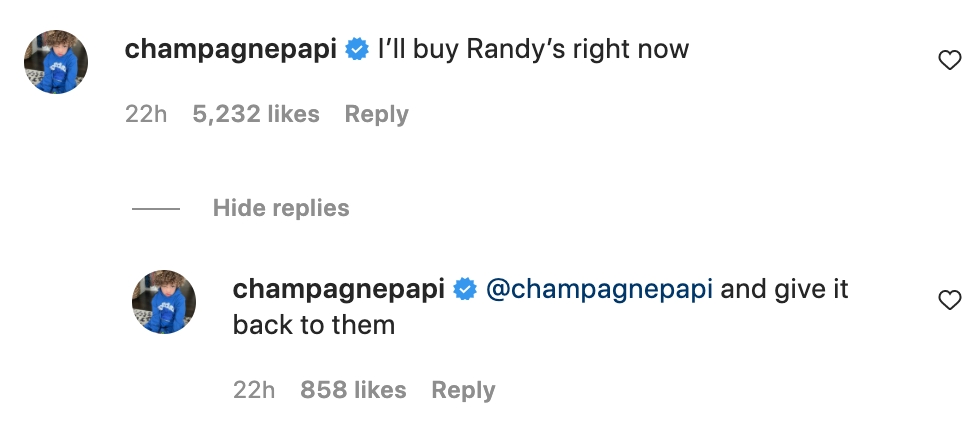Reply to the "give it back to them" comment
Viewport: 976px width, 444px height.
[463, 390]
